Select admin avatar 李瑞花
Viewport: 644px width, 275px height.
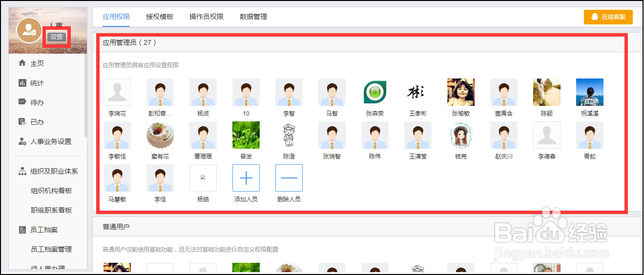(117, 92)
